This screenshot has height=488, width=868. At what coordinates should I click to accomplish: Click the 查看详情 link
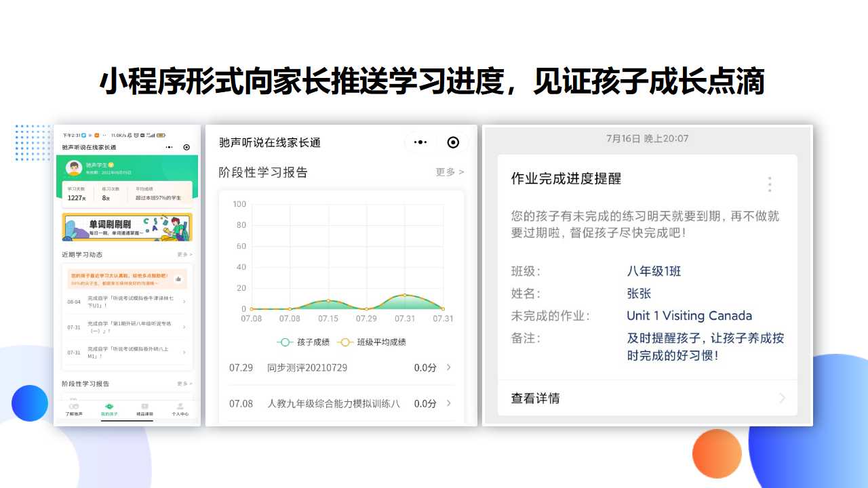(536, 399)
